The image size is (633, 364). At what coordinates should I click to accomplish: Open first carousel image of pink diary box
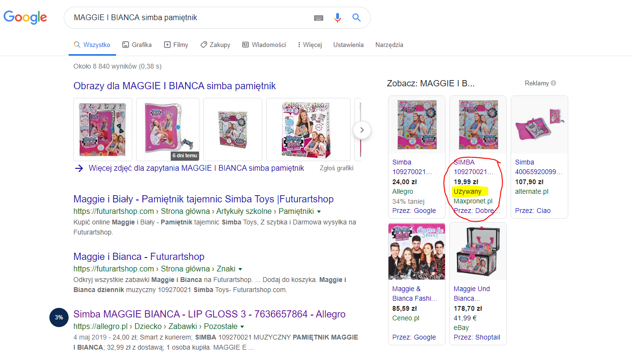click(x=103, y=129)
